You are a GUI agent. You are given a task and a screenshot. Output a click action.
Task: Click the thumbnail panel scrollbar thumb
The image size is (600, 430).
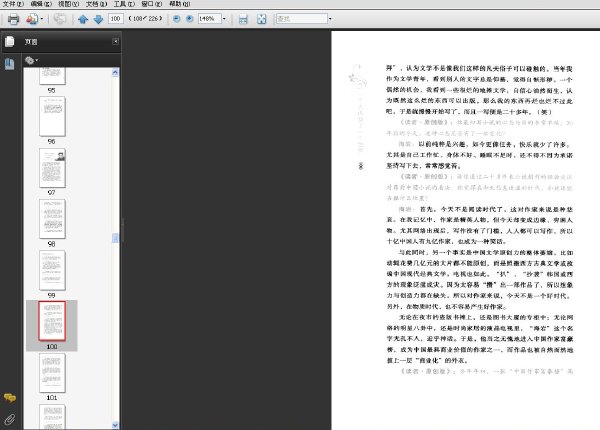click(x=115, y=238)
